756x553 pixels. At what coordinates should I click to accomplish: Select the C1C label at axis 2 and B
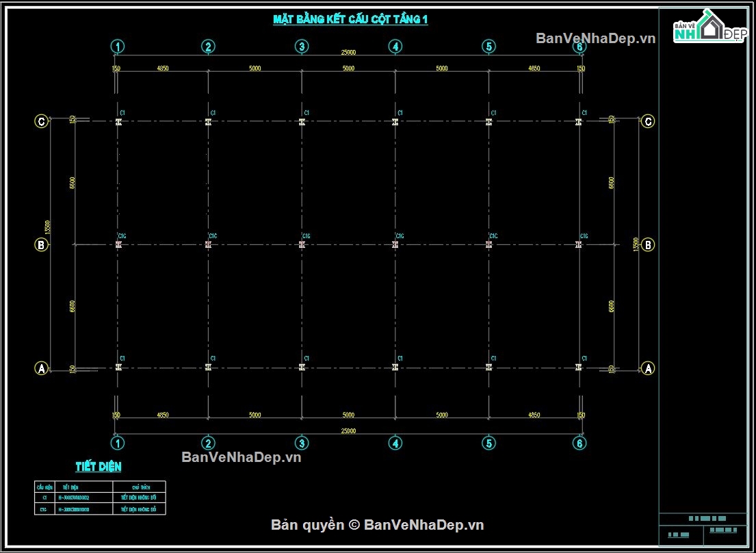coord(213,236)
